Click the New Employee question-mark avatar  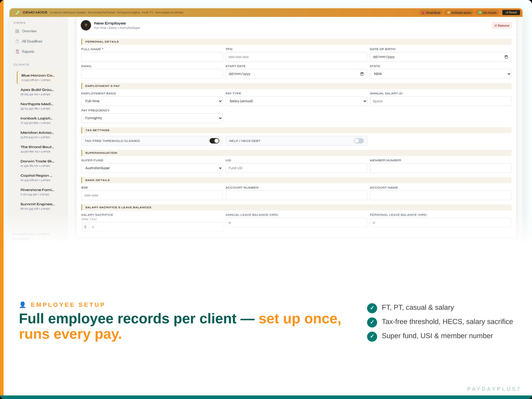[86, 25]
